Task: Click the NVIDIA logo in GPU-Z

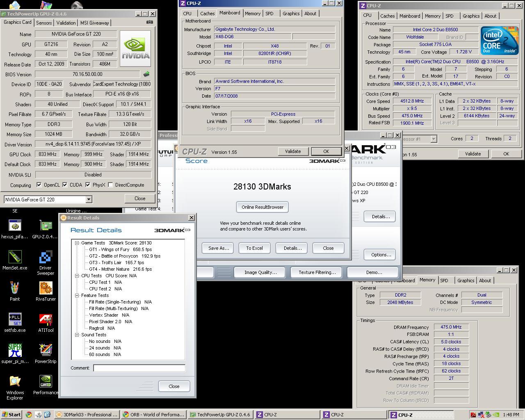Action: point(135,48)
